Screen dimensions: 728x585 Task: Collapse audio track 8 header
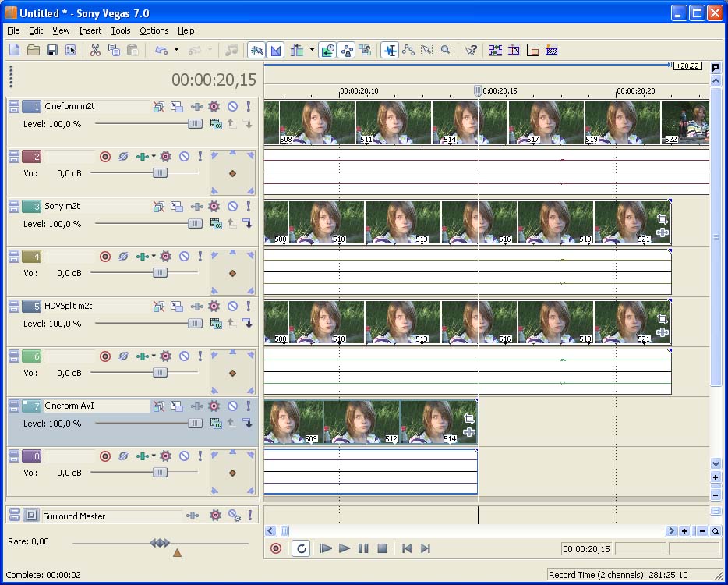coord(14,453)
